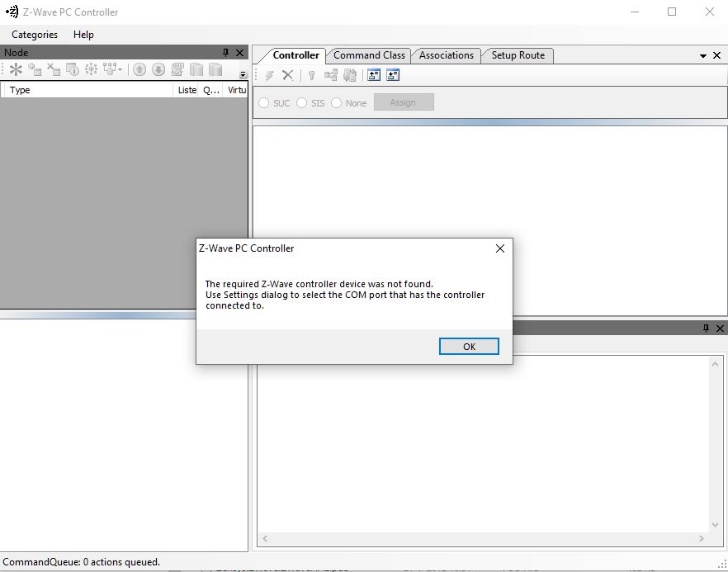Image resolution: width=728 pixels, height=572 pixels.
Task: Click the log panel scroll up arrow
Action: (x=715, y=365)
